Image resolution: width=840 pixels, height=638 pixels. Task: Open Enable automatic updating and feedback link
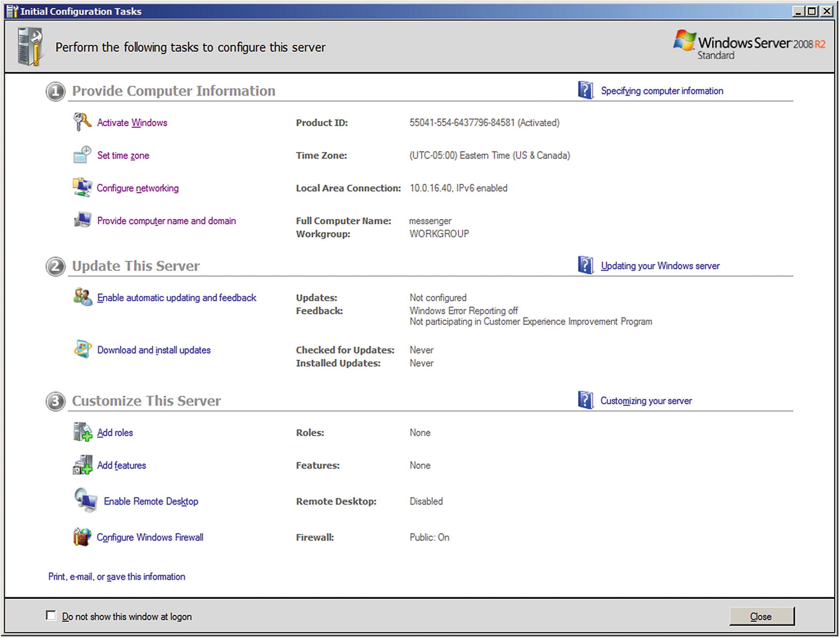[177, 298]
